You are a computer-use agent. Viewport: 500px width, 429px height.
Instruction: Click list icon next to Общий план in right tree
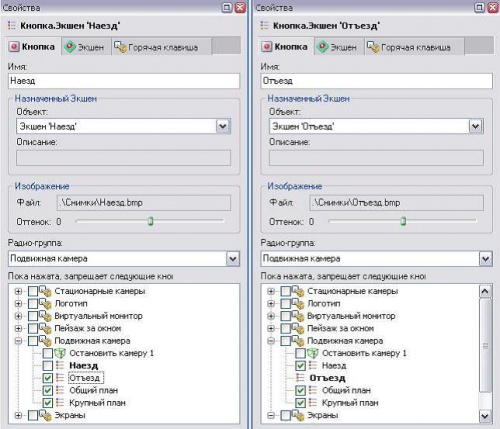313,390
